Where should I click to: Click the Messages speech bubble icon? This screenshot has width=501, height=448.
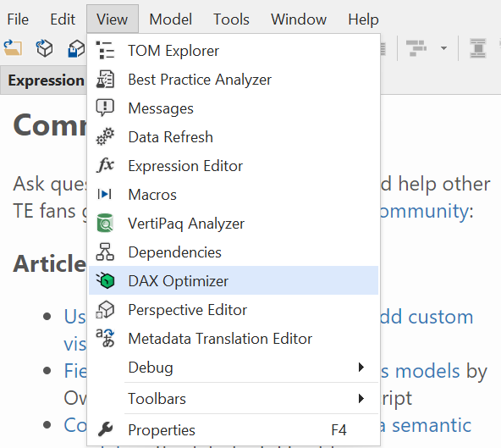[105, 108]
